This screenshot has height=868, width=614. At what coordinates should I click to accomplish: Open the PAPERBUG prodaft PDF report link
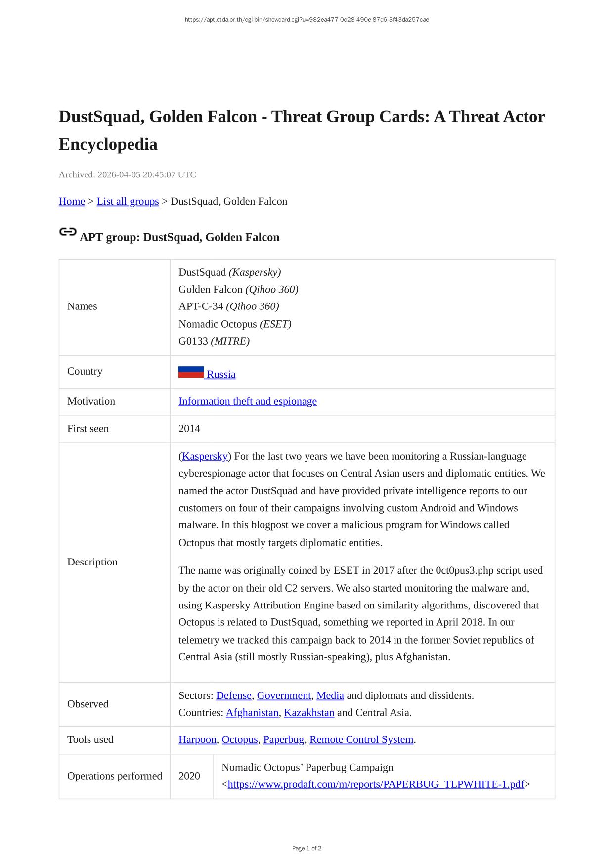376,784
